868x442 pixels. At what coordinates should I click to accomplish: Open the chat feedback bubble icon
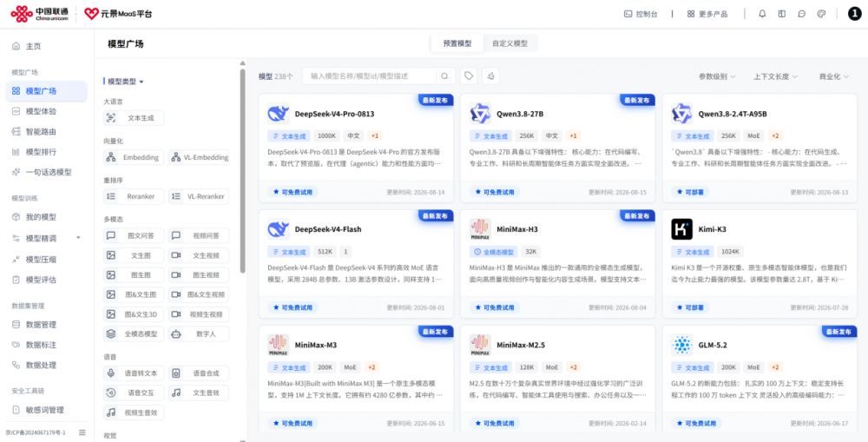click(x=801, y=14)
